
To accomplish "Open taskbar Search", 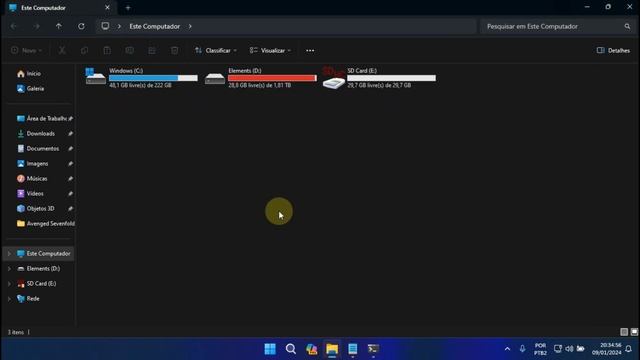I will pos(291,349).
